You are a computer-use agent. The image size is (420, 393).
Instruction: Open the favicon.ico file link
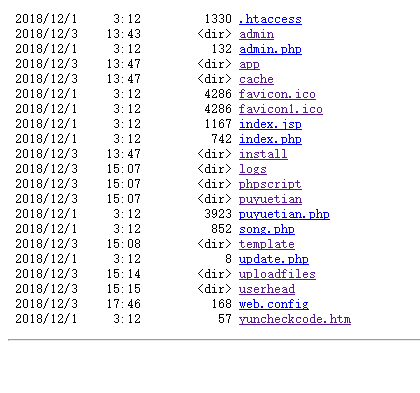coord(277,94)
